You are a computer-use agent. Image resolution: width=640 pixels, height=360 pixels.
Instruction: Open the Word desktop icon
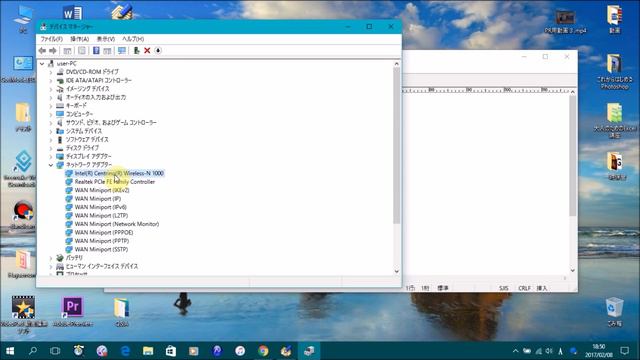pos(73,13)
